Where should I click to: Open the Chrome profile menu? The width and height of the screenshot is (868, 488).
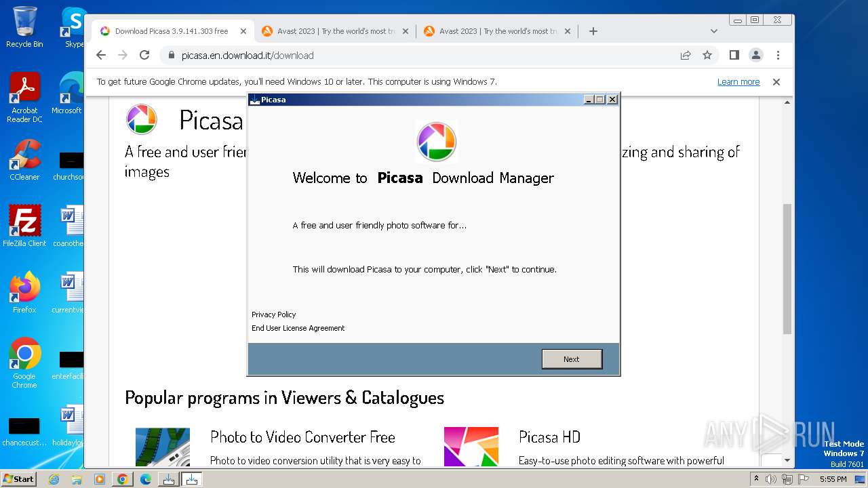pyautogui.click(x=756, y=55)
